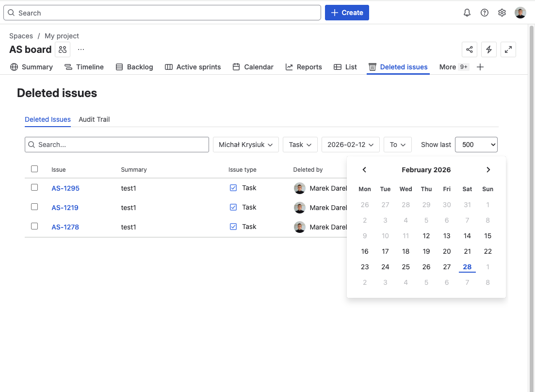Open the board automation lightning icon

click(488, 49)
